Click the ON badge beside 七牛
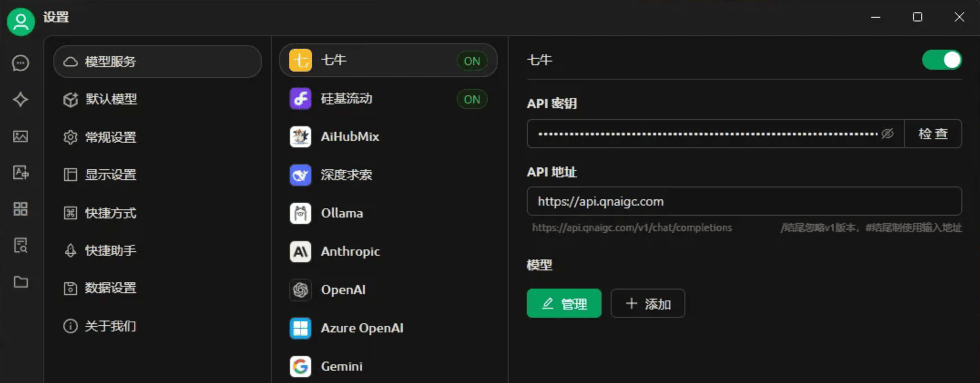The height and width of the screenshot is (383, 980). point(472,61)
